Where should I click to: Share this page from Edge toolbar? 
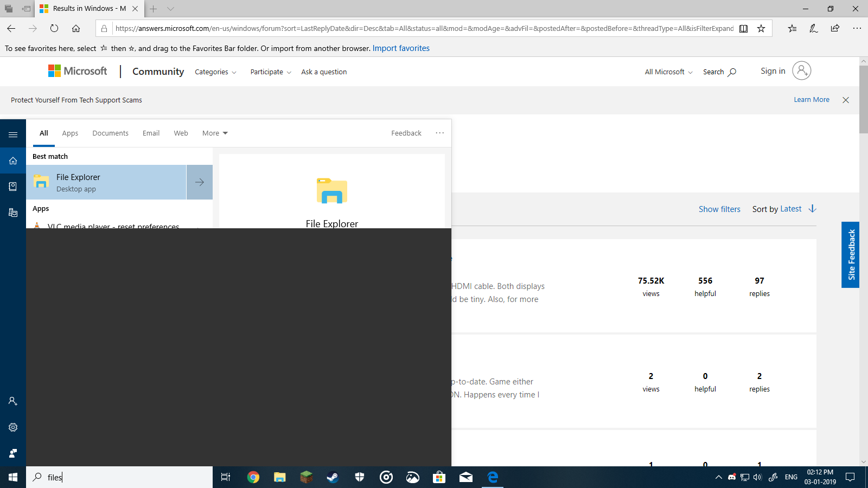tap(835, 28)
